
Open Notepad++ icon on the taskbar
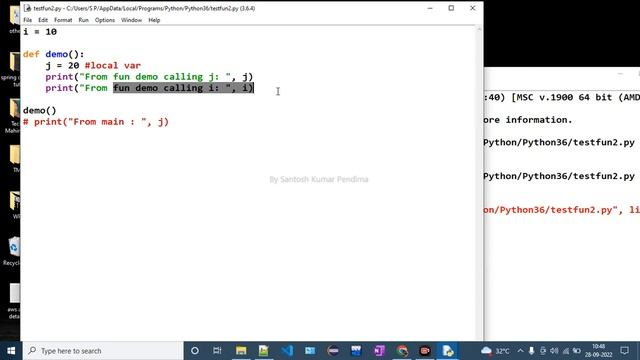click(264, 351)
